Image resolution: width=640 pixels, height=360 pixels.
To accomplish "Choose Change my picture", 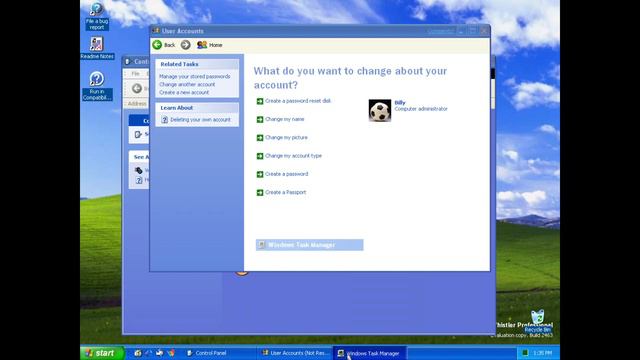I will 286,138.
